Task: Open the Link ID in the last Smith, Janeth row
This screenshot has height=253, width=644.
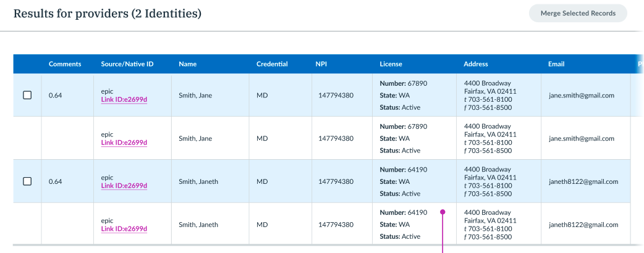Action: pos(124,229)
